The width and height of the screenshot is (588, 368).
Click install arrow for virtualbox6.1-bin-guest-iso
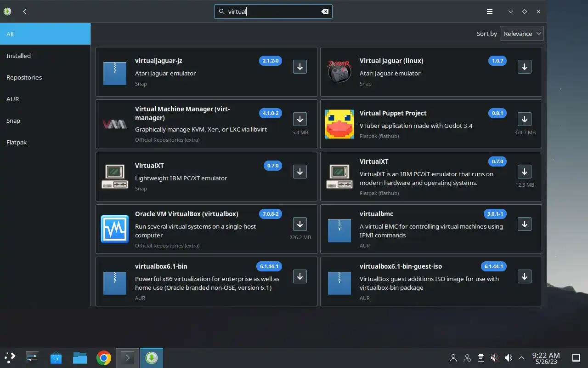(x=525, y=276)
